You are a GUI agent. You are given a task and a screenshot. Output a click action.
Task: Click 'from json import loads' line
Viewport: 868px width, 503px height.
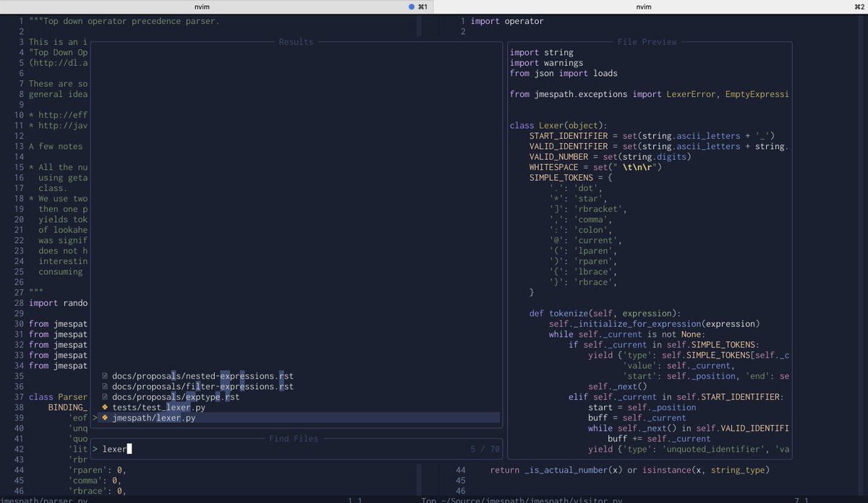click(563, 73)
